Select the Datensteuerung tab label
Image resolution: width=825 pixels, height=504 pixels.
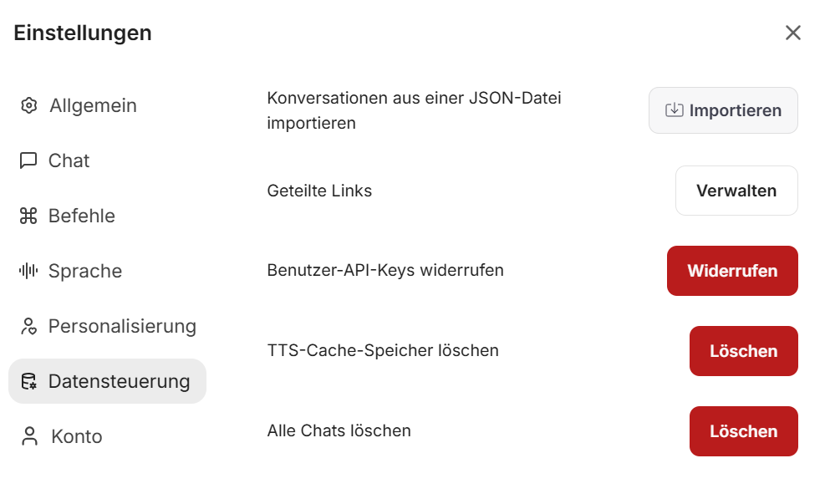pyautogui.click(x=119, y=381)
